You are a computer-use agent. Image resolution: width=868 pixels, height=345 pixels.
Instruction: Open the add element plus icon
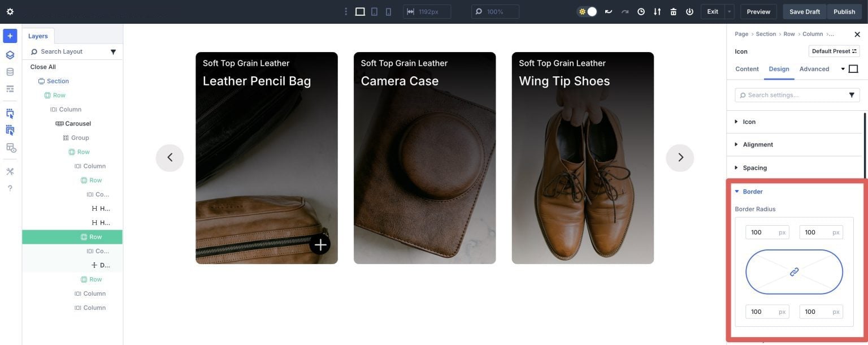[x=8, y=34]
